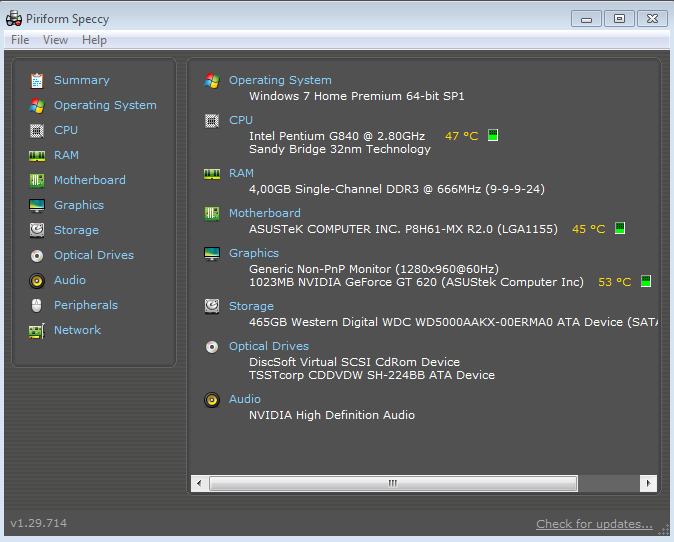Click the horizontal scrollbar right arrow
The height and width of the screenshot is (542, 674).
coord(648,483)
